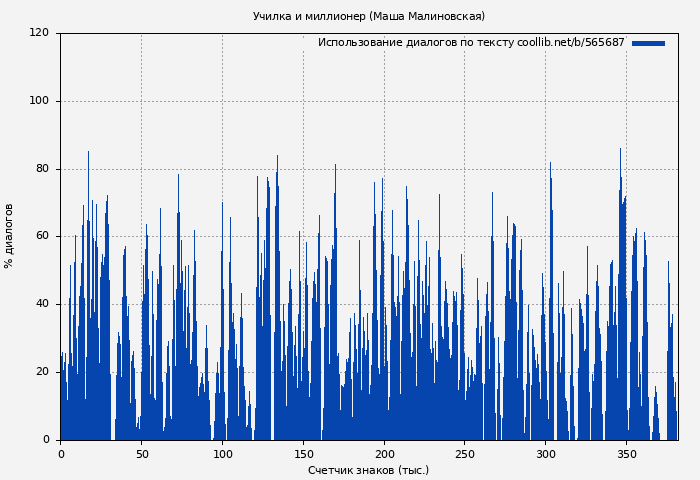700x480 pixels.
Task: Select the y-axis tick label 40
Action: pyautogui.click(x=42, y=304)
